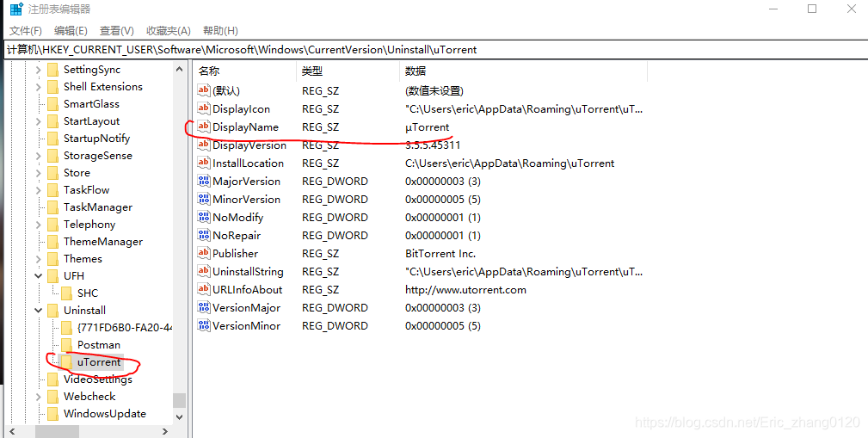
Task: Click the URLInfoAbout string value icon
Action: click(204, 289)
